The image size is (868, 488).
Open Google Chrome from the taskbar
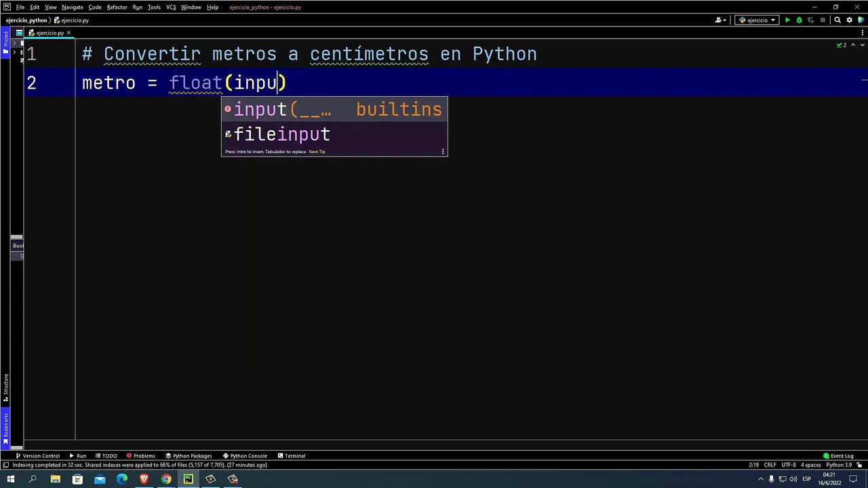coord(166,479)
